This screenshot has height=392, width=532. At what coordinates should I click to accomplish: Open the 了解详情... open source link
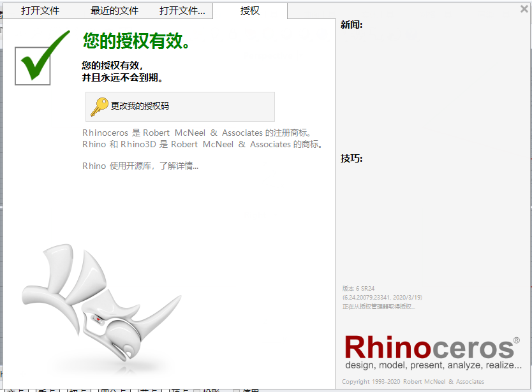(x=179, y=166)
